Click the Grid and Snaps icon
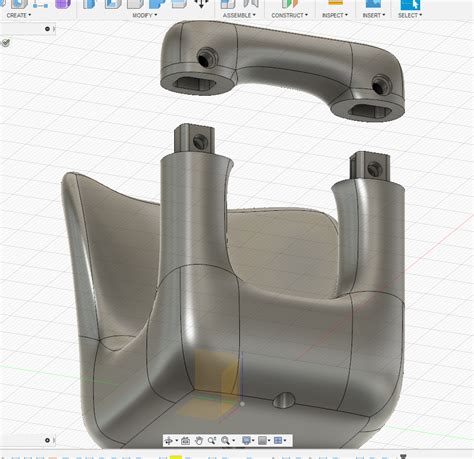 click(x=262, y=441)
